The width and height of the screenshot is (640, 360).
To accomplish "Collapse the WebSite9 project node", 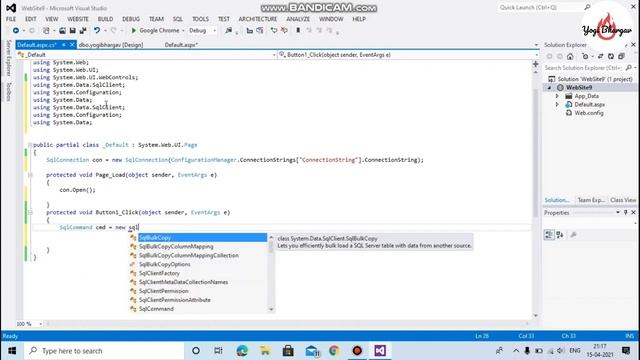I will point(549,88).
